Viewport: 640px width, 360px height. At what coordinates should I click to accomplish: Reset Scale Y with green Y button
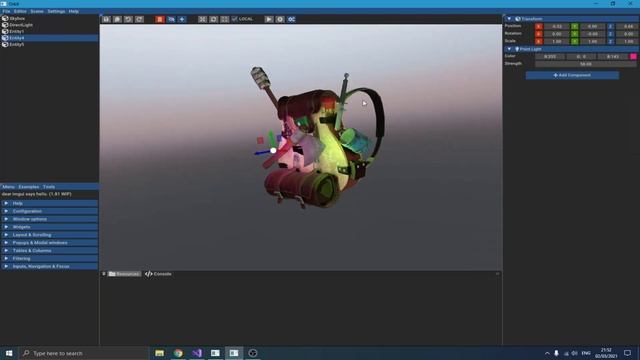[x=575, y=42]
